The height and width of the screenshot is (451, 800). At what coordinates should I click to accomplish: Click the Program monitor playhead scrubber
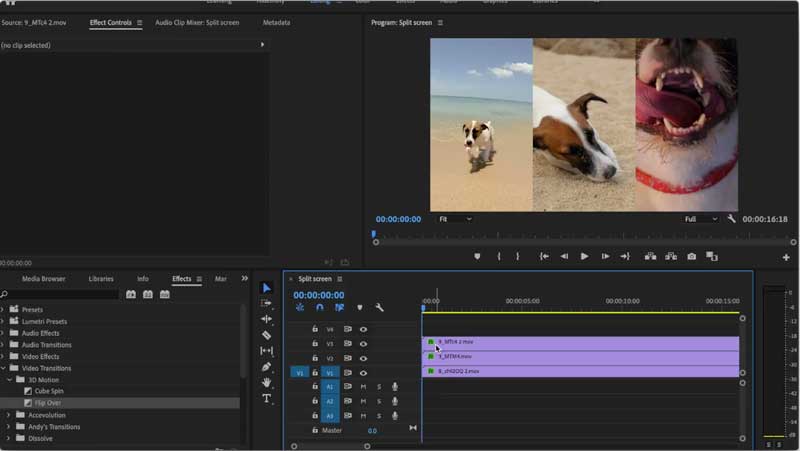pos(374,234)
